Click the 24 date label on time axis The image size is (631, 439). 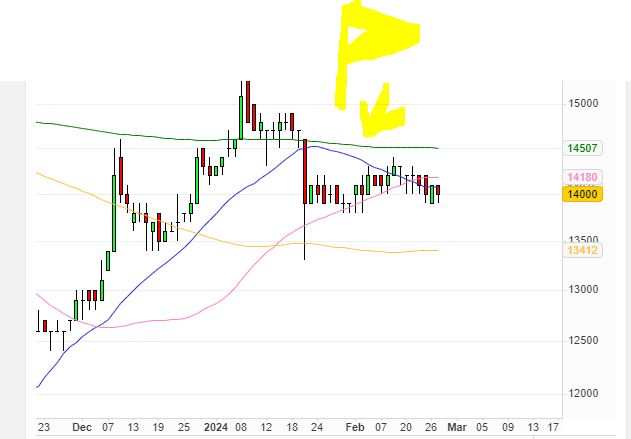[317, 427]
